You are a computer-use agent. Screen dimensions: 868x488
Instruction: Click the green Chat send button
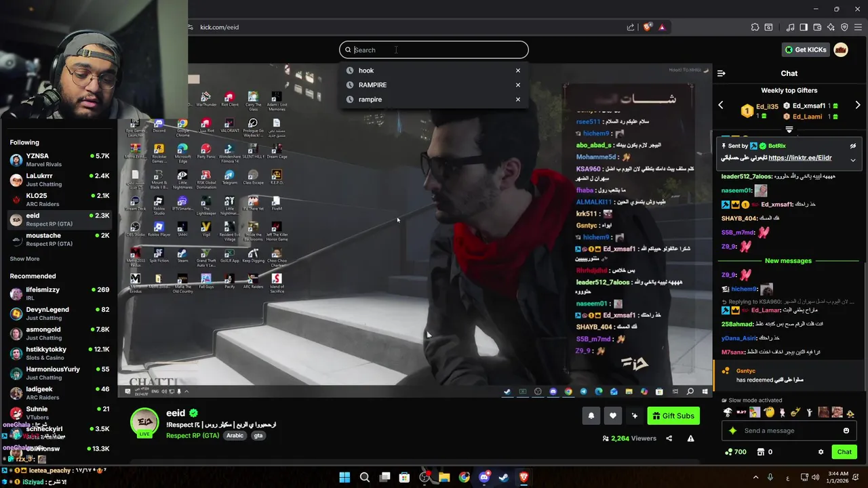844,452
